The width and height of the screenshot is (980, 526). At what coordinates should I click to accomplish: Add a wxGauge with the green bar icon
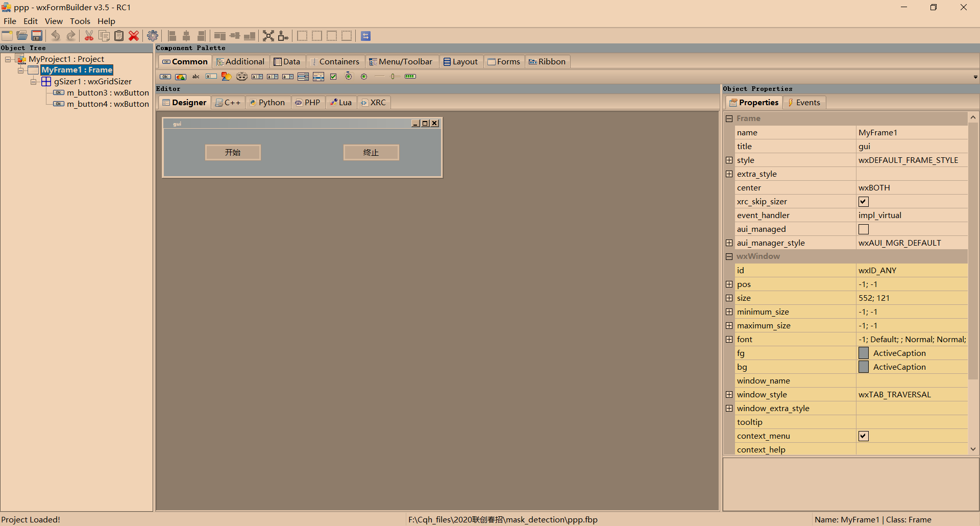410,77
